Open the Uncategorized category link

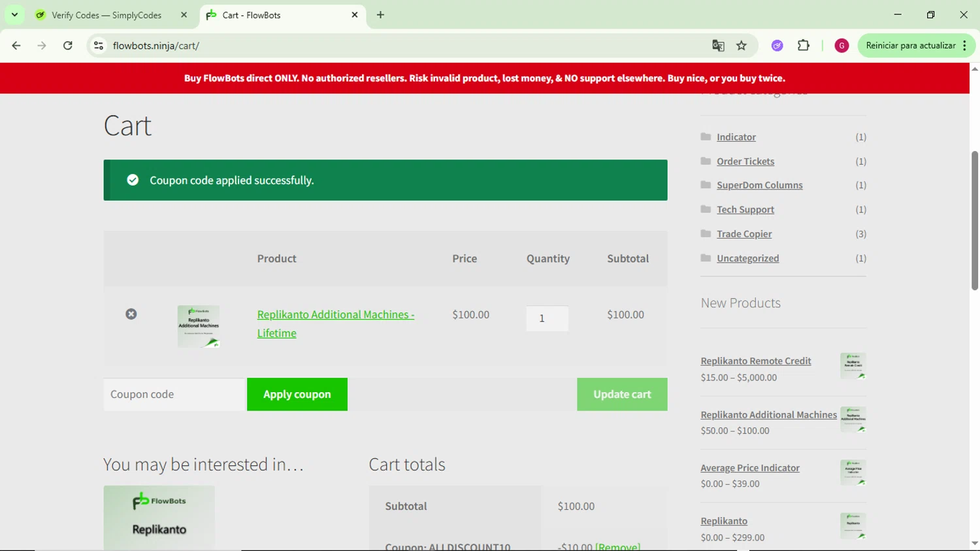tap(748, 259)
